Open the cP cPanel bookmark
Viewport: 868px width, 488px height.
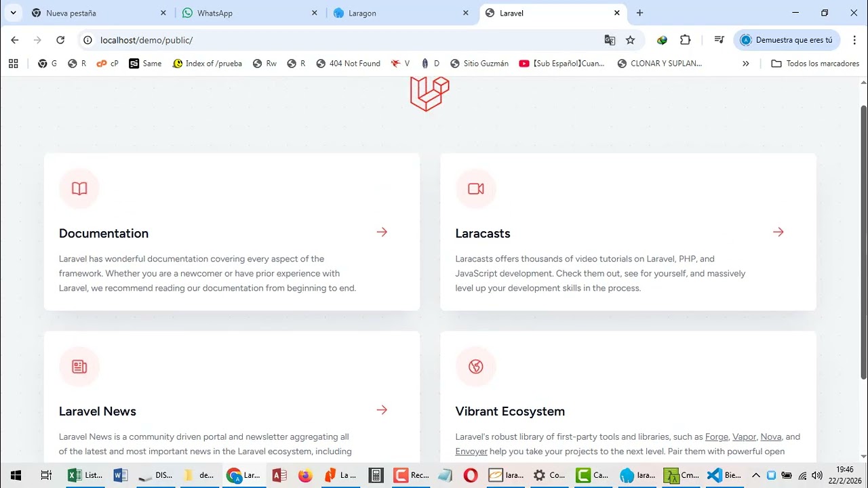[x=107, y=63]
